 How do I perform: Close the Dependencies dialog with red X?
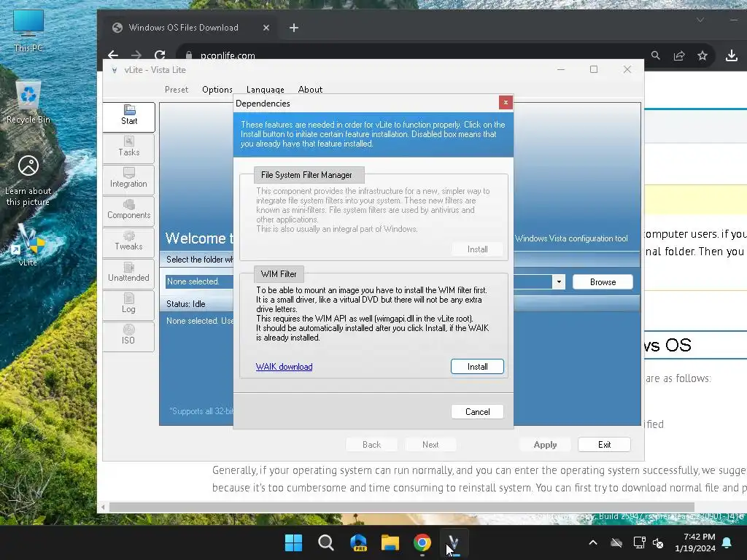(x=506, y=102)
